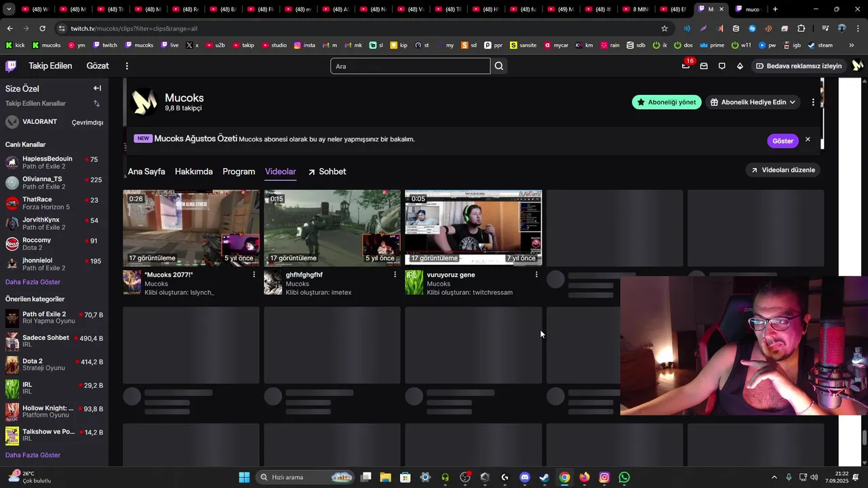Open the whispers chat bubble icon

(722, 66)
